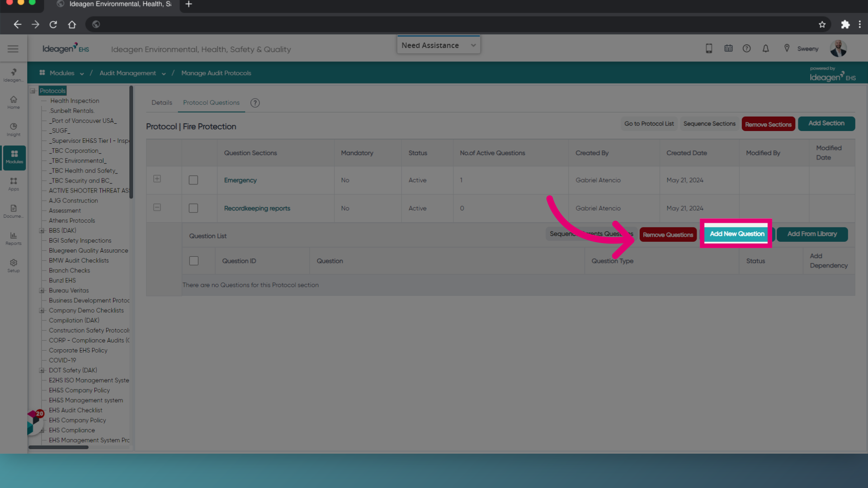Select Health Inspection protocol
Viewport: 868px width, 488px height.
[75, 101]
